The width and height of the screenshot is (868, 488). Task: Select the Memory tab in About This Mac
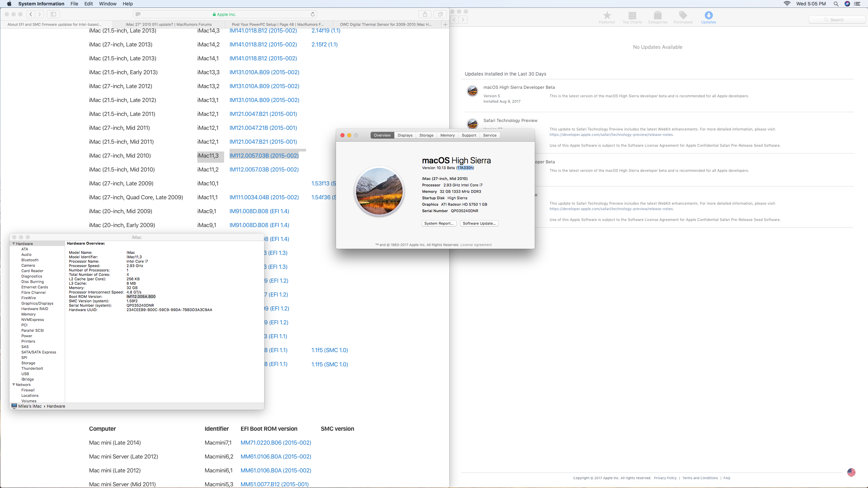pos(448,135)
